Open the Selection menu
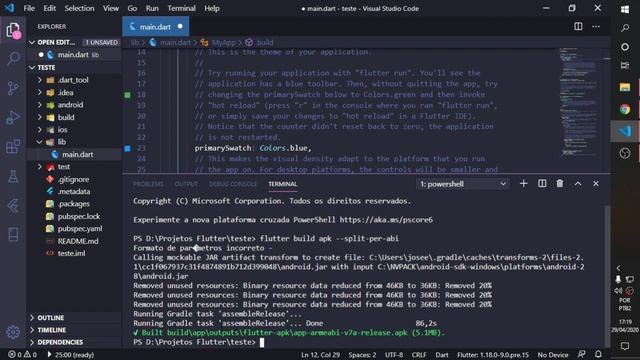 click(79, 8)
